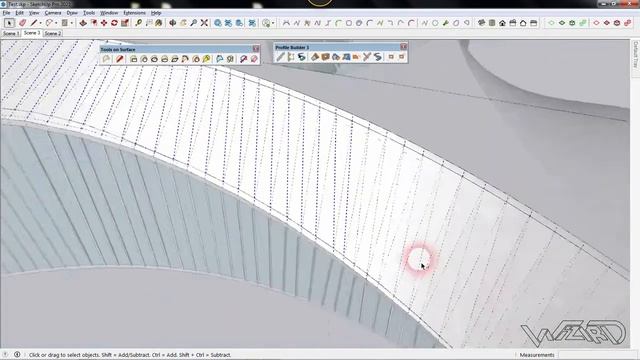
Task: Open the Extensions menu
Action: [134, 13]
